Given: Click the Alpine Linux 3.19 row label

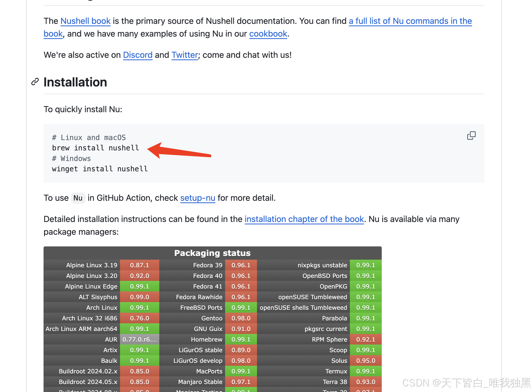Looking at the screenshot, I should (92, 265).
